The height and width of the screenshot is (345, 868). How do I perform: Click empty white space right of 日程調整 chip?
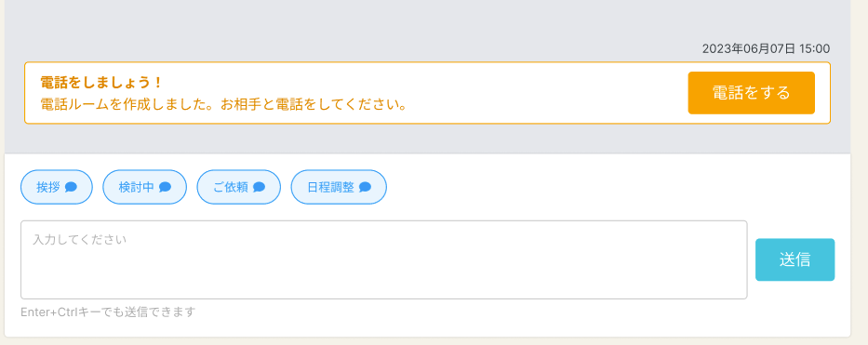[609, 187]
